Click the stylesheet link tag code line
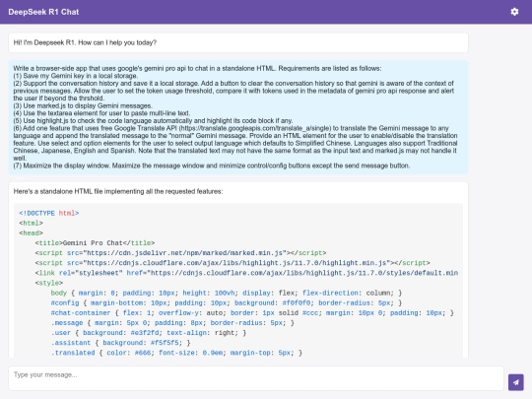532x399 pixels. 246,273
